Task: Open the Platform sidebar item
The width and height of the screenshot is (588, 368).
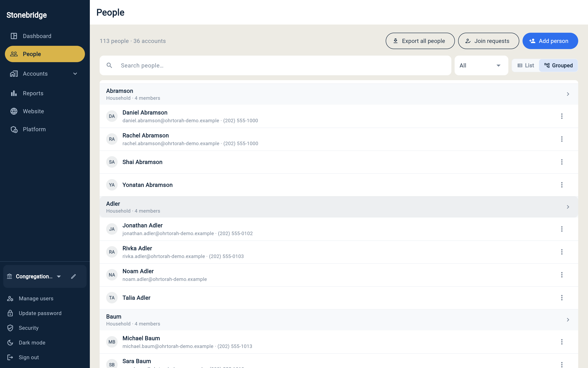Action: coord(45,129)
